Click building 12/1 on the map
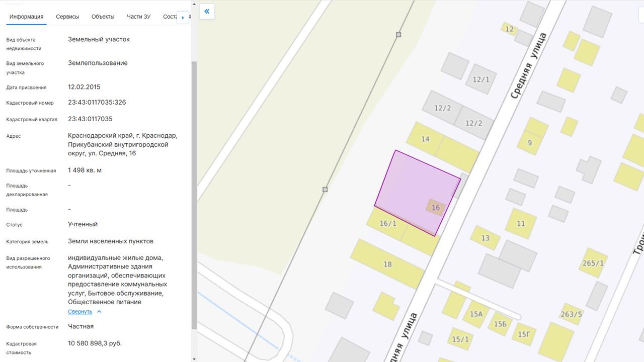Viewport: 644px width, 362px height. click(480, 79)
